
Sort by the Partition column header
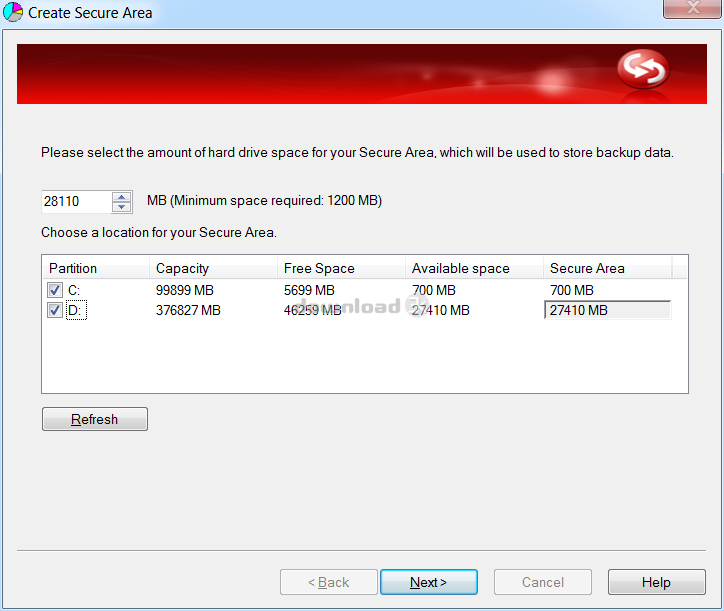[x=96, y=268]
